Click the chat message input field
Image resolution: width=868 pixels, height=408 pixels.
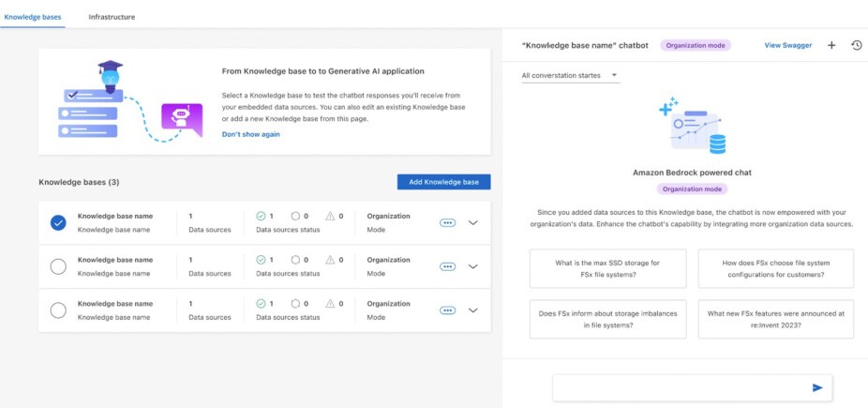679,387
